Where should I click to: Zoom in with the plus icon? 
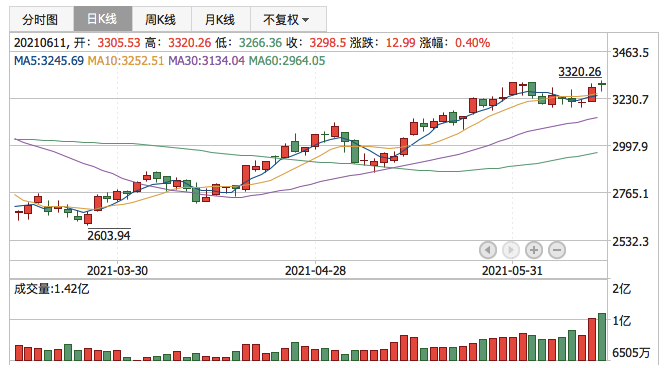[x=534, y=250]
